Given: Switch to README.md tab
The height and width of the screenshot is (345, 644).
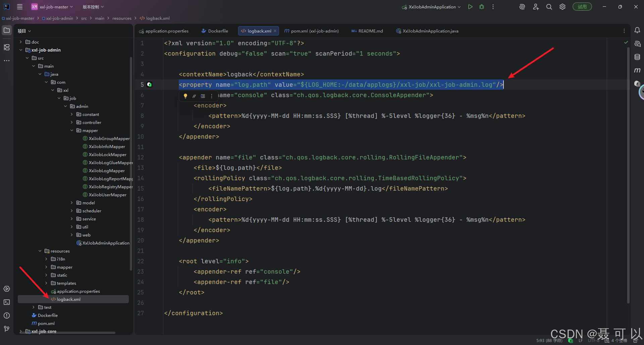Looking at the screenshot, I should tap(367, 31).
